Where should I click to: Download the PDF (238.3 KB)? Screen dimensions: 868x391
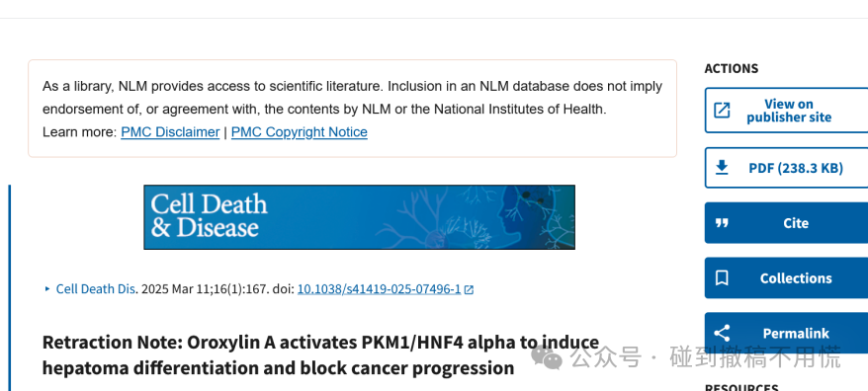[786, 168]
